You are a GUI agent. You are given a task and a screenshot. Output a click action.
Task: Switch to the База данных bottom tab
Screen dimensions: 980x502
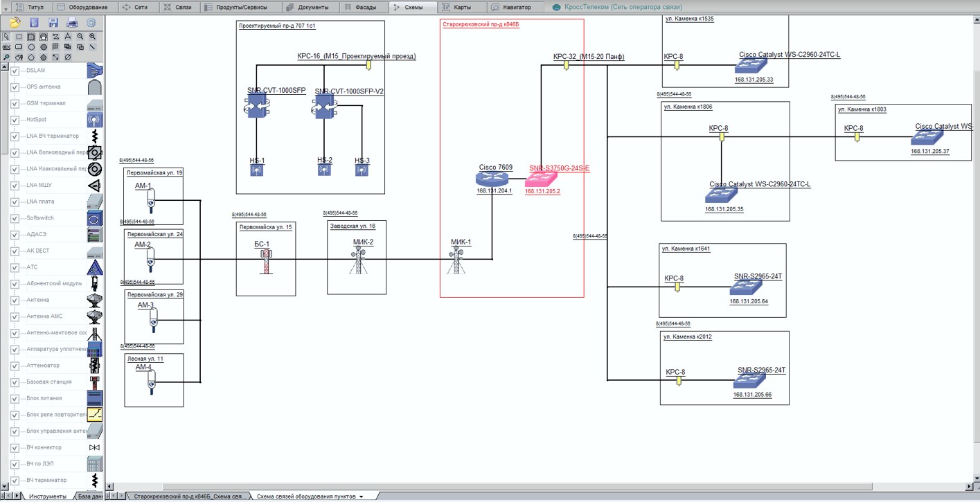tap(89, 496)
